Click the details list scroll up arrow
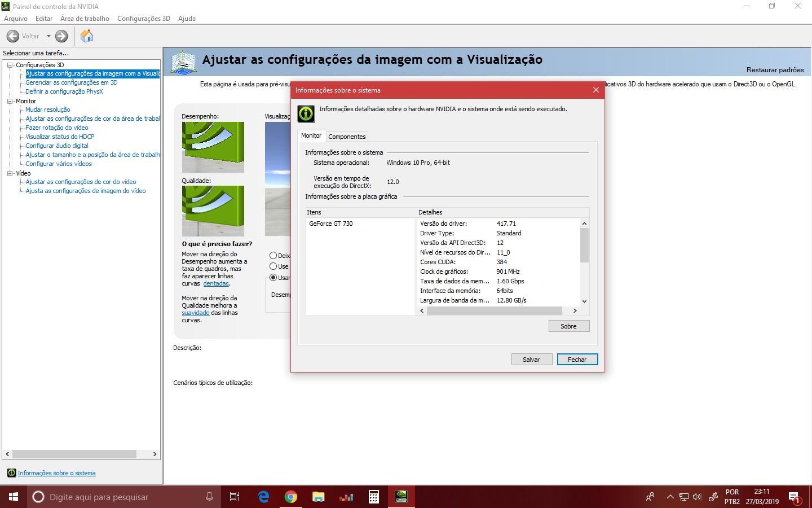The image size is (812, 508). (584, 224)
